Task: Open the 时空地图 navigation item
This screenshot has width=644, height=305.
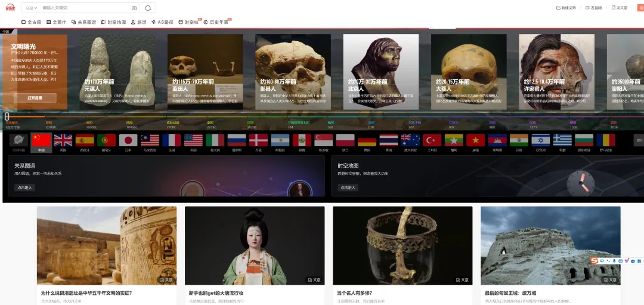Action: pos(113,22)
